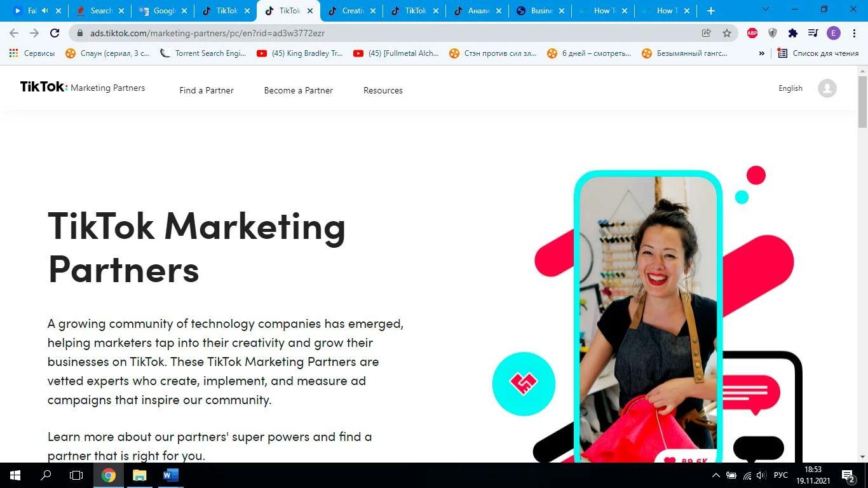Open the volume control in tray
Image resolution: width=868 pixels, height=488 pixels.
(x=761, y=475)
